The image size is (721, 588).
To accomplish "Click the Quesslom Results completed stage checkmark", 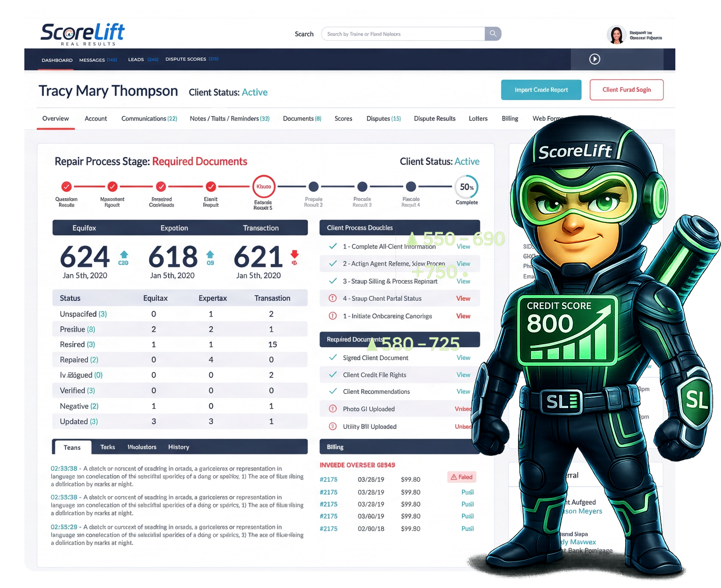I will (x=66, y=186).
